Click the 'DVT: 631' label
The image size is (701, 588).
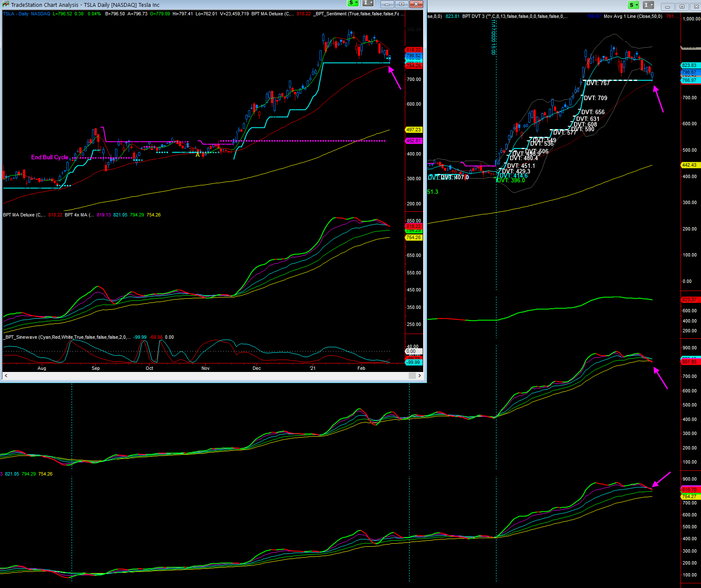coord(588,119)
